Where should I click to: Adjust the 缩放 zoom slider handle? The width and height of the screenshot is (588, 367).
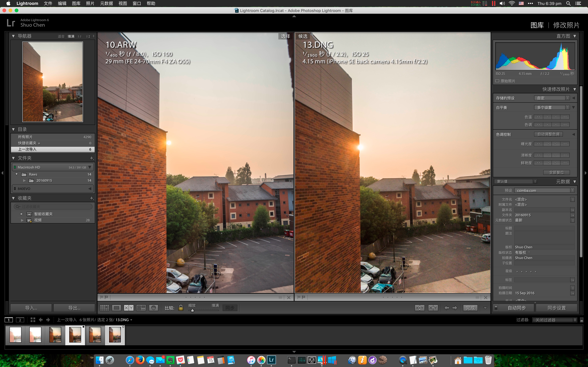(x=192, y=310)
